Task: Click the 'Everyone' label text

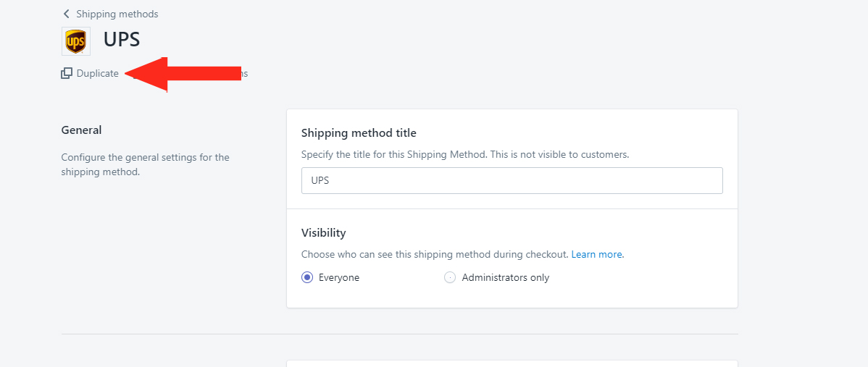Action: pyautogui.click(x=339, y=277)
